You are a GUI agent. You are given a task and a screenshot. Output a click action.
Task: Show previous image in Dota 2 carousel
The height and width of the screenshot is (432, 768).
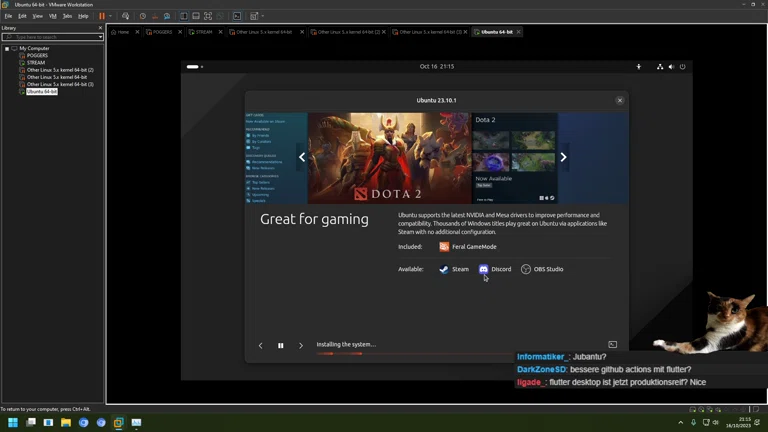pyautogui.click(x=302, y=157)
